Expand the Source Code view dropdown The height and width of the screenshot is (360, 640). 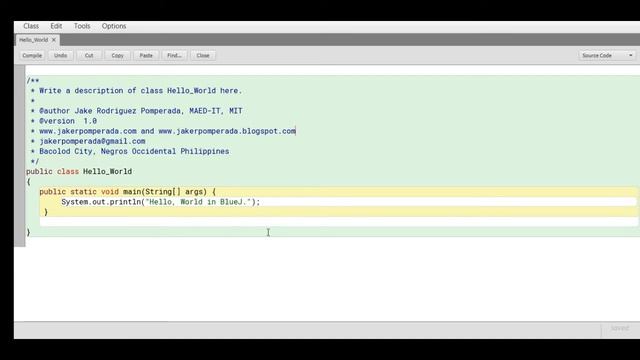tap(607, 56)
